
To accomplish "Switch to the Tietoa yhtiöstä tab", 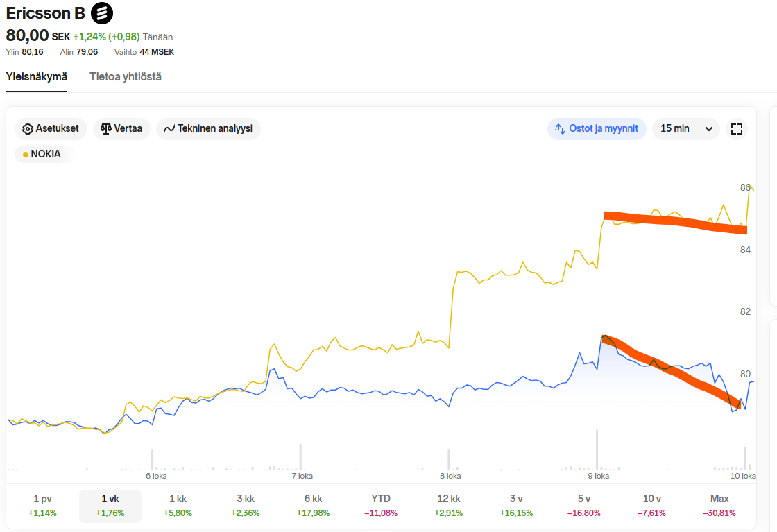I will click(x=126, y=77).
